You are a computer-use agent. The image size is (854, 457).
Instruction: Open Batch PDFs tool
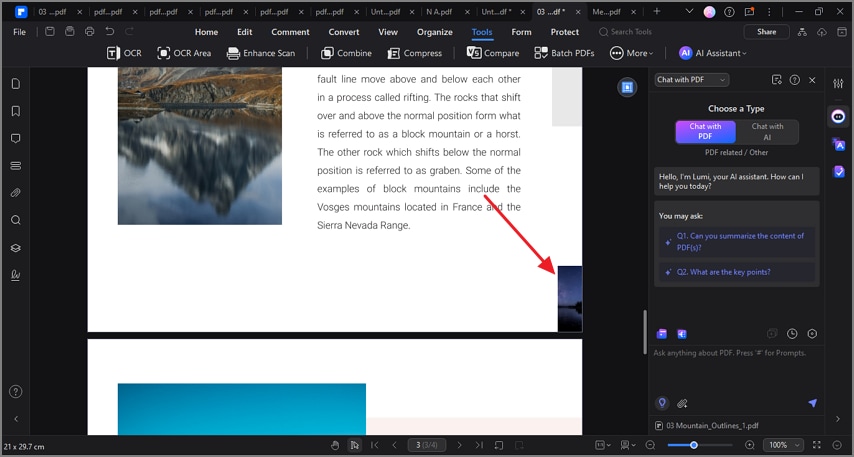click(564, 53)
